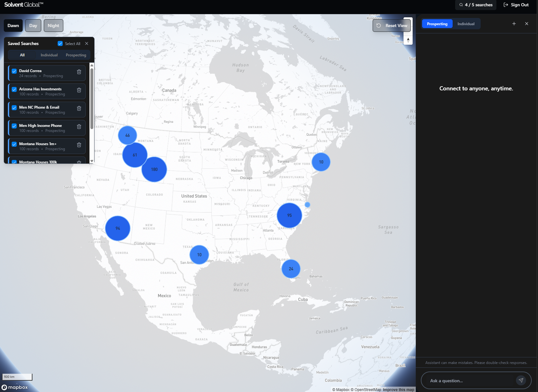Switch map style to Night
The width and height of the screenshot is (538, 392).
pyautogui.click(x=54, y=26)
